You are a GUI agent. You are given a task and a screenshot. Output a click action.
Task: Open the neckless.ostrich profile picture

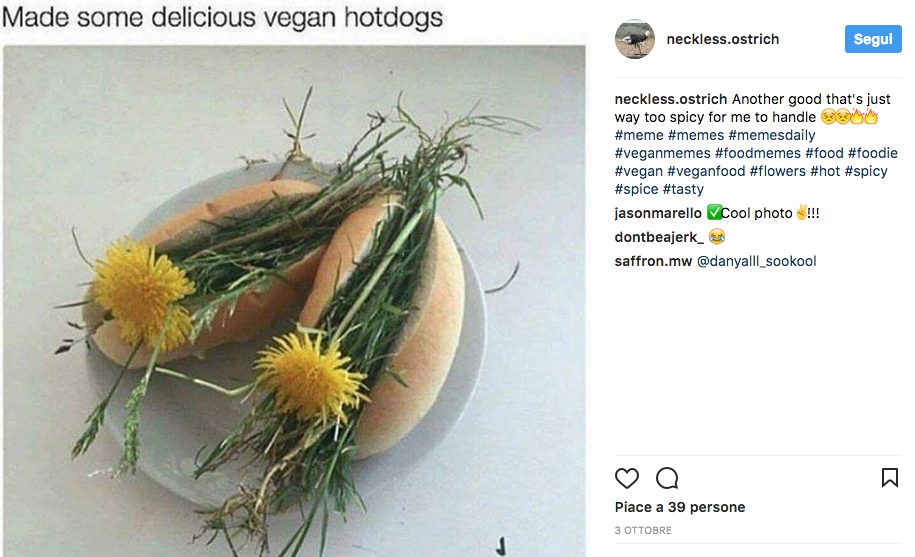634,39
